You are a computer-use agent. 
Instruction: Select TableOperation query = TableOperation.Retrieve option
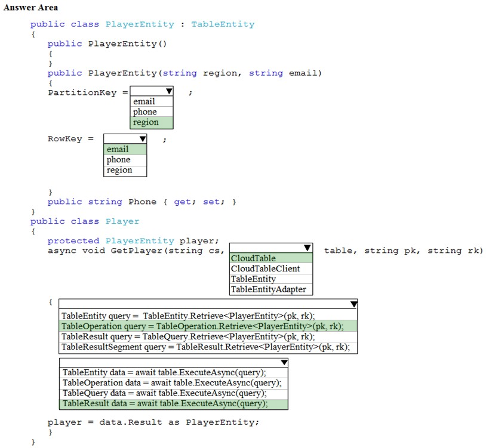[208, 326]
